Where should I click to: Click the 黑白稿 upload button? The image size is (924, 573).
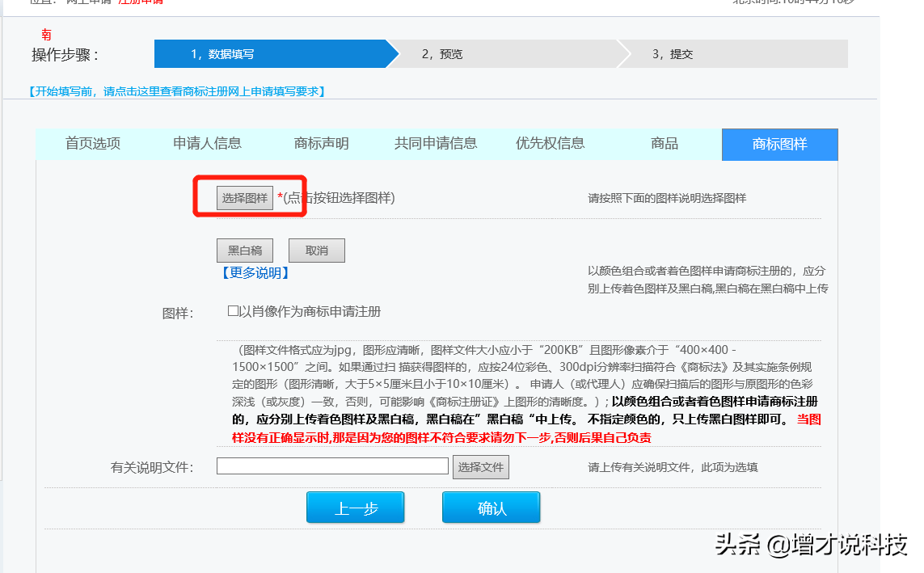pyautogui.click(x=245, y=251)
